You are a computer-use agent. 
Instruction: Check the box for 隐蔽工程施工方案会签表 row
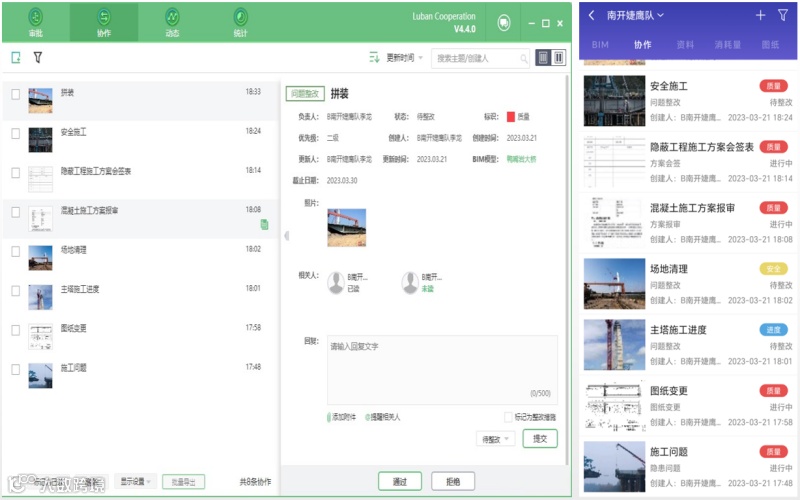pos(16,173)
